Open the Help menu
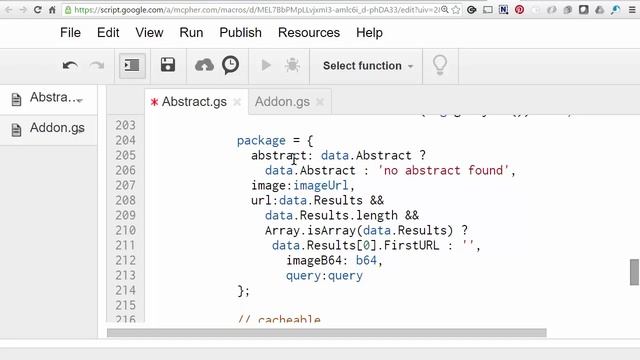 [x=369, y=33]
